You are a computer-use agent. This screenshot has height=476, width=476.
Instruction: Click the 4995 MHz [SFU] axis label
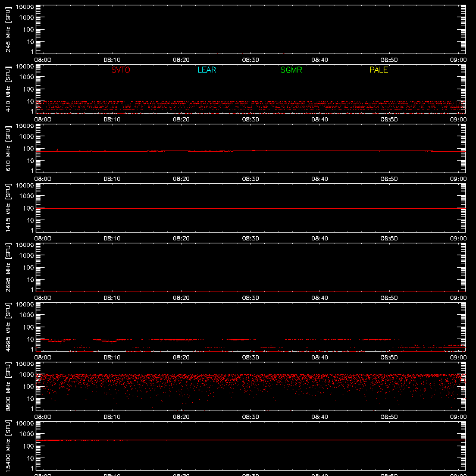click(8, 327)
